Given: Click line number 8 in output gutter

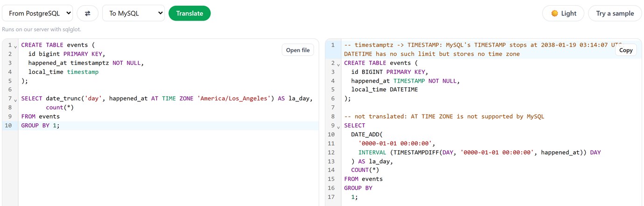Looking at the screenshot, I should coord(333,116).
